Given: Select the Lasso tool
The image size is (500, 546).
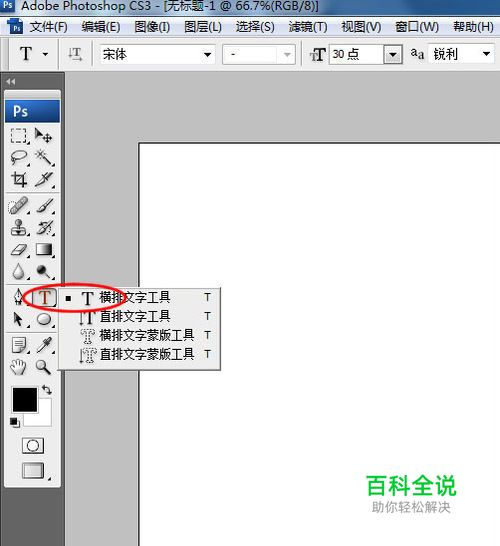Looking at the screenshot, I should (x=18, y=157).
